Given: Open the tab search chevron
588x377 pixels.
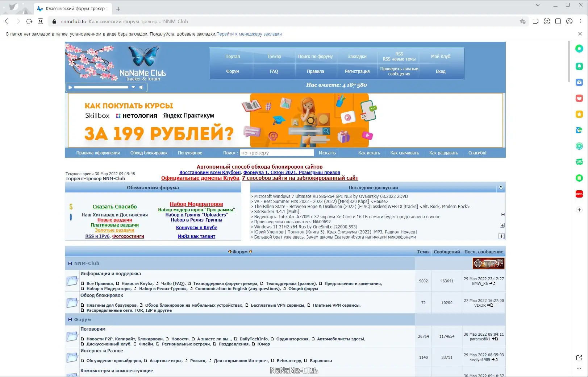Looking at the screenshot, I should click(538, 5).
